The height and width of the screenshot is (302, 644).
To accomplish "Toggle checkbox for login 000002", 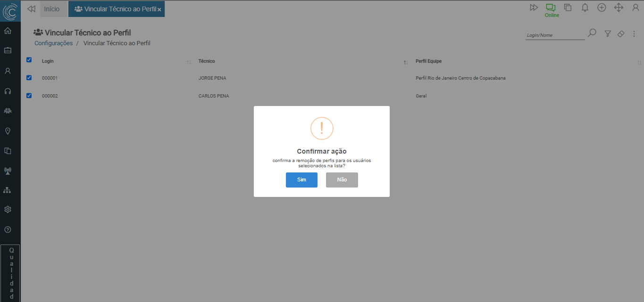I will pyautogui.click(x=29, y=96).
